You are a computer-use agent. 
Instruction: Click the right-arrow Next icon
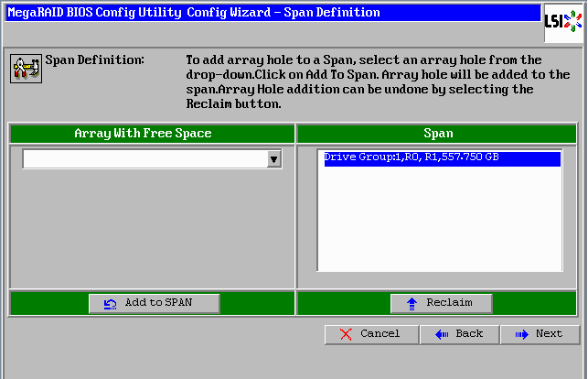point(522,334)
